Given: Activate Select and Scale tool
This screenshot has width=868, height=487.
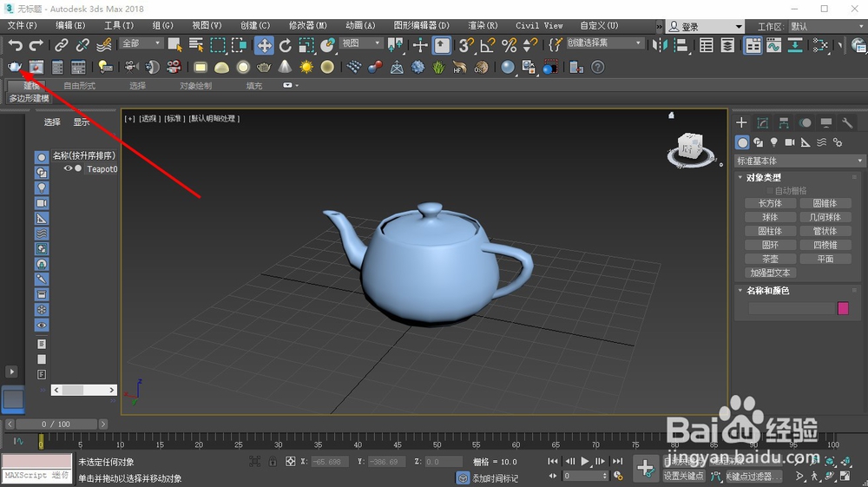Looking at the screenshot, I should coord(306,45).
